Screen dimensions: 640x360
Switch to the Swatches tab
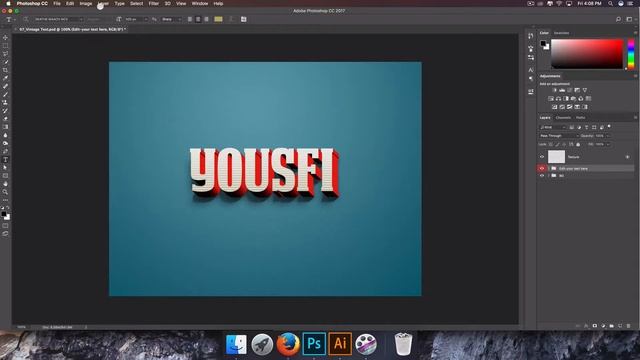coord(562,33)
